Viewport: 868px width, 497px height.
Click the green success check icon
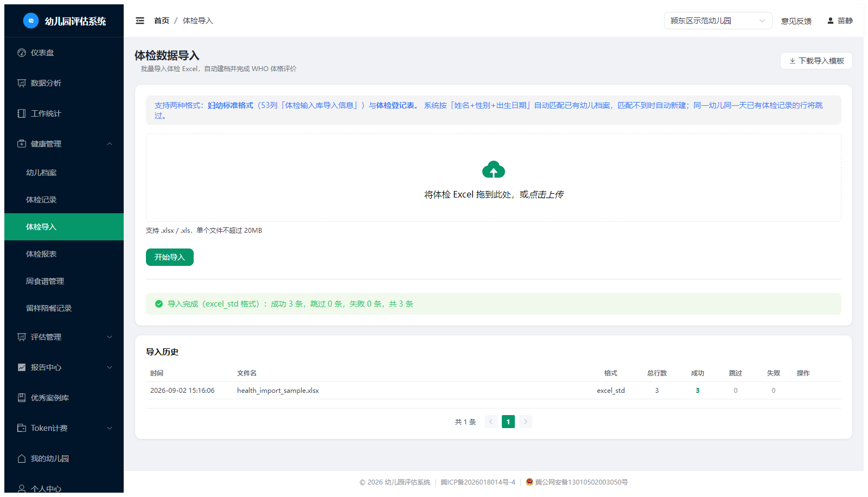(x=159, y=304)
